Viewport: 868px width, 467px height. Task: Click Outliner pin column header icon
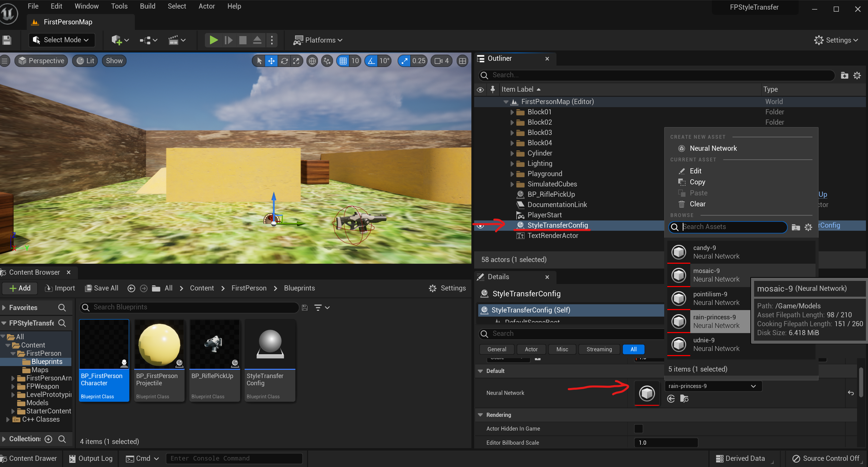(493, 89)
